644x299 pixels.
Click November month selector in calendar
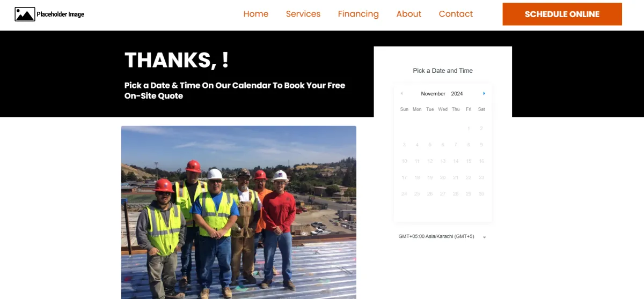pyautogui.click(x=433, y=94)
